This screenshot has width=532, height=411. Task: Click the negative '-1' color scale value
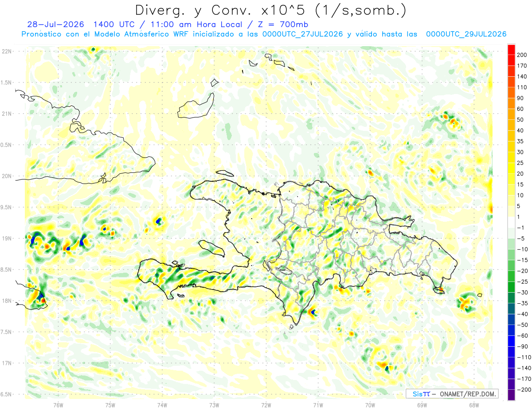520,227
